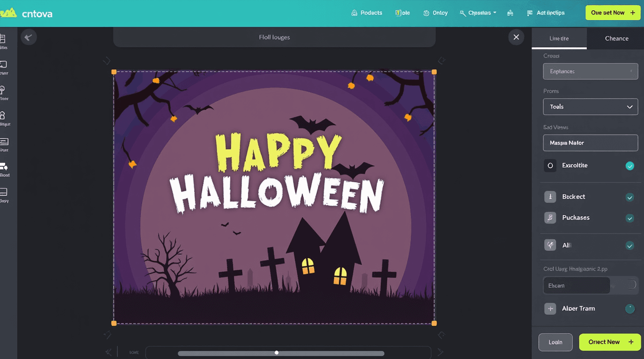Toggle the Puckases checkmark
This screenshot has width=644, height=359.
630,218
